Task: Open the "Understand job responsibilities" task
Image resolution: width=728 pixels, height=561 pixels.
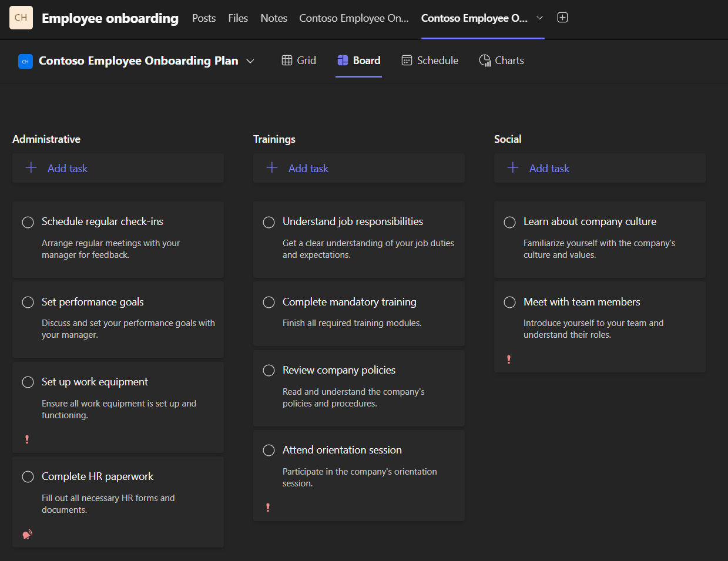Action: [x=359, y=240]
